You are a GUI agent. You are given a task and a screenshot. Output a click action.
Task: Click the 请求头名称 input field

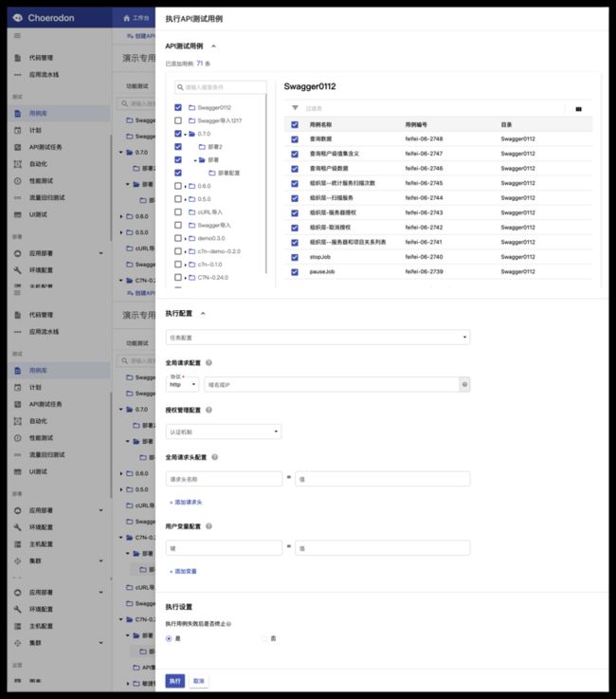pyautogui.click(x=223, y=479)
